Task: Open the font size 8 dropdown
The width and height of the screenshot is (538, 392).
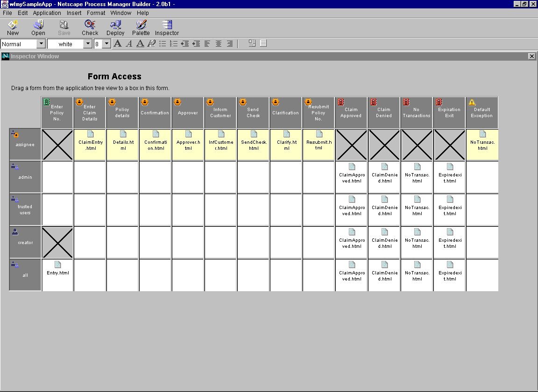Action: 106,44
